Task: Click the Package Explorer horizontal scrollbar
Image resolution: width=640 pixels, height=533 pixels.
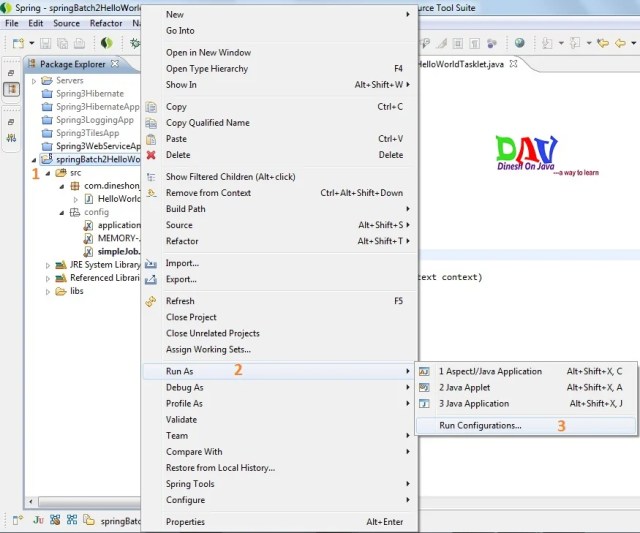Action: click(89, 501)
